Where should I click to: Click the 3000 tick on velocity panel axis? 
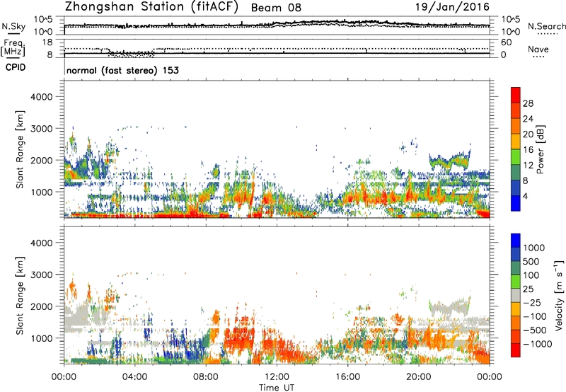(x=41, y=275)
